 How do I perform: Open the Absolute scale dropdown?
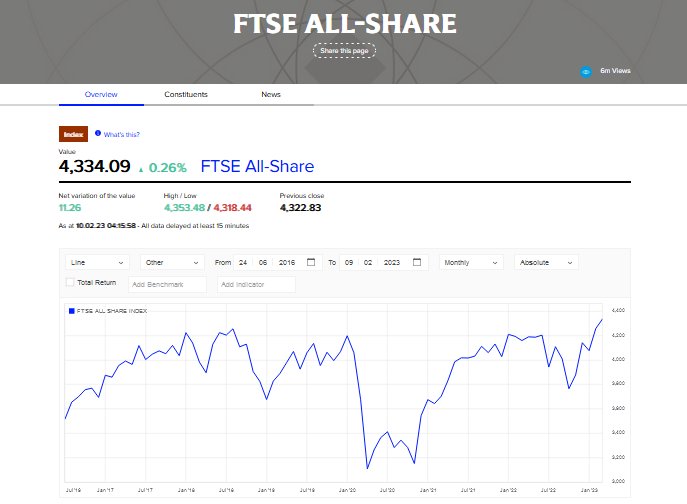(546, 263)
